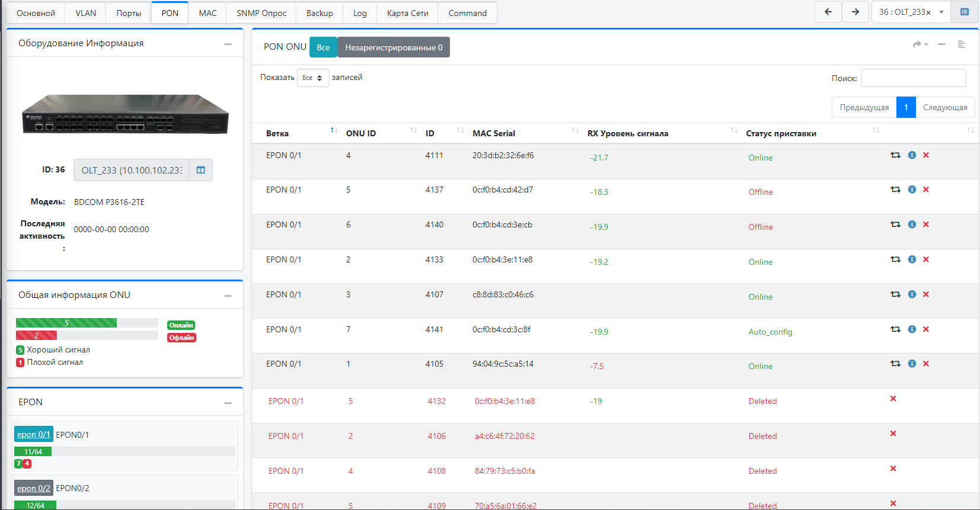Sort table by RX Уровень сигнала column
Image resolution: width=980 pixels, height=510 pixels.
628,133
